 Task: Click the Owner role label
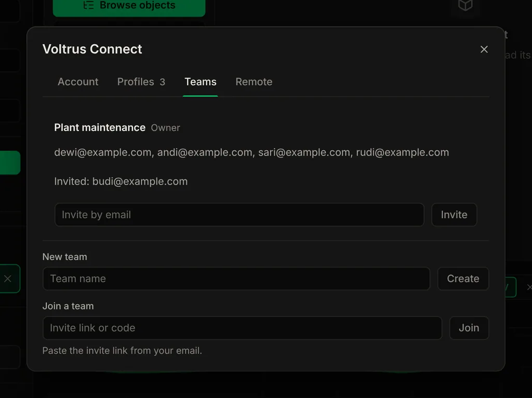[x=165, y=128]
